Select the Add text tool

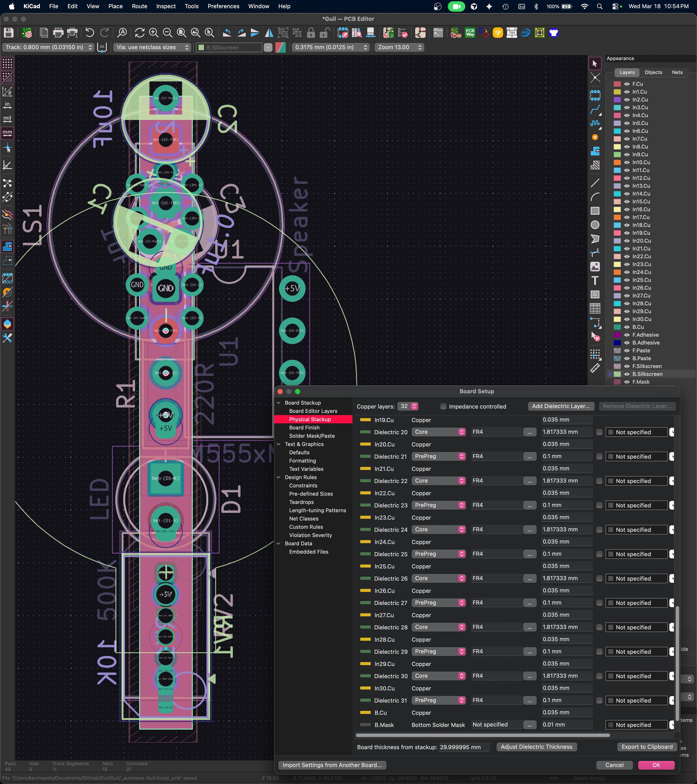(x=595, y=281)
